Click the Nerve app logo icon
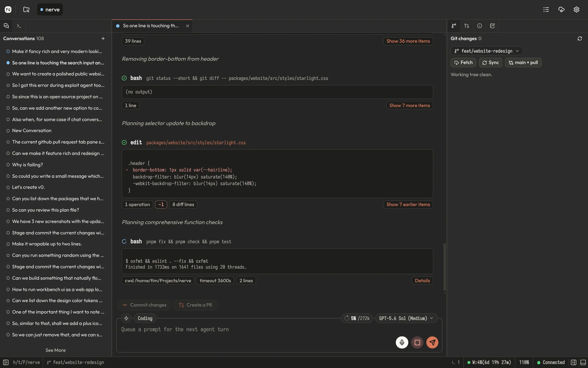588x368 pixels. (x=8, y=9)
